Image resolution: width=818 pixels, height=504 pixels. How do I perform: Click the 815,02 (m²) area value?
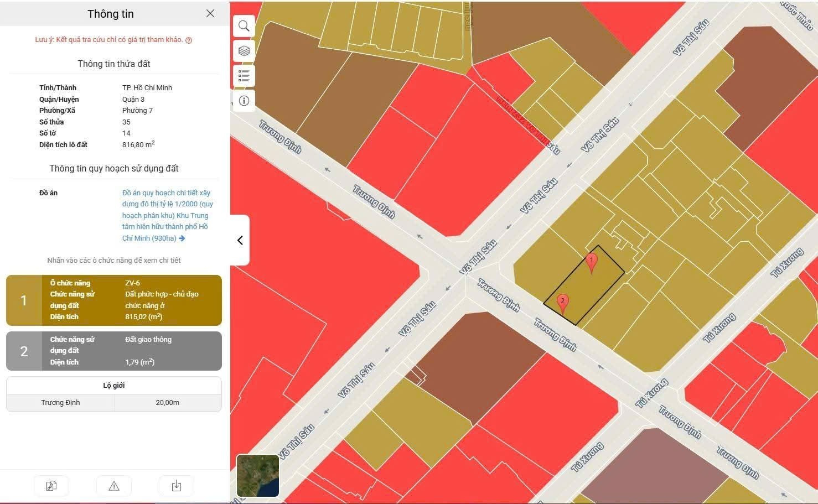click(x=144, y=317)
